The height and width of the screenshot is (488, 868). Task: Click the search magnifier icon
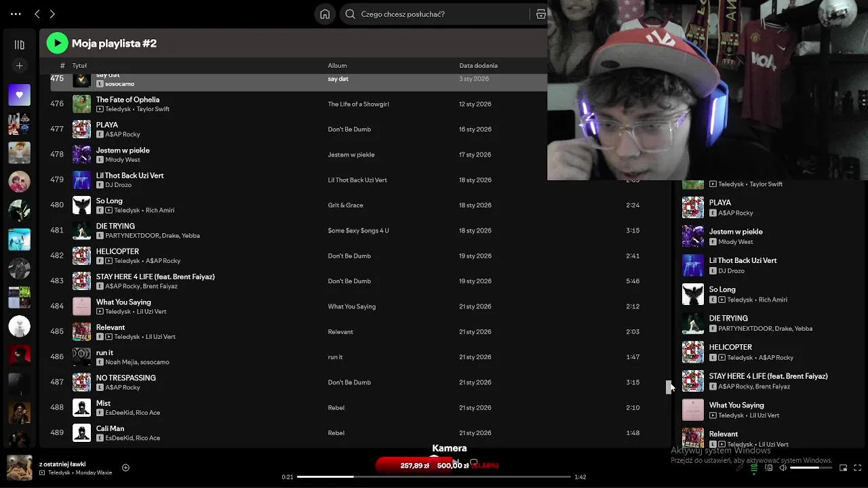(350, 14)
